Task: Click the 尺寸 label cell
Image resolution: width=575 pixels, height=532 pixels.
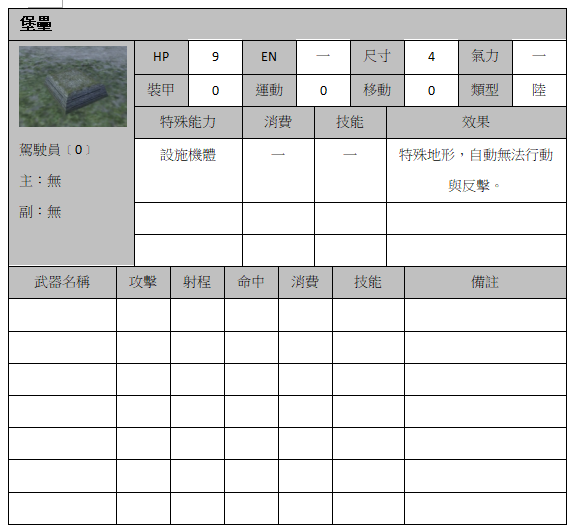Action: [x=377, y=57]
